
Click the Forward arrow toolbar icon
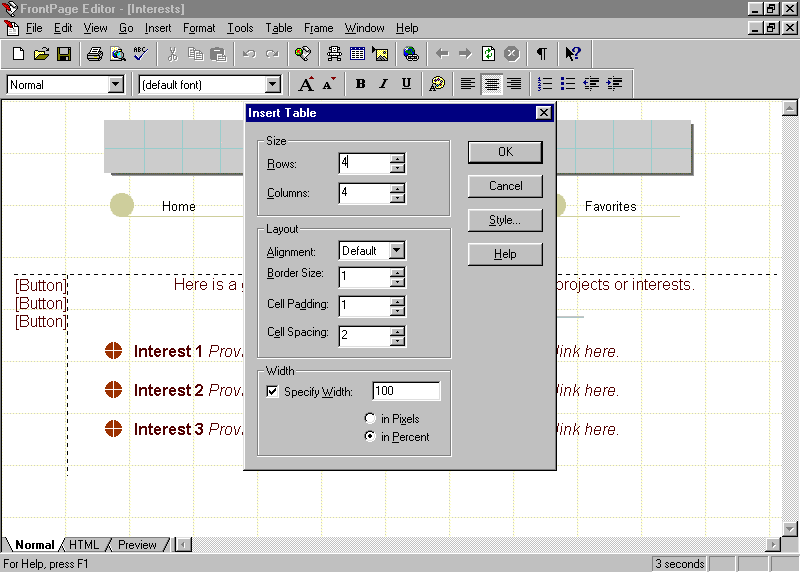pos(465,54)
